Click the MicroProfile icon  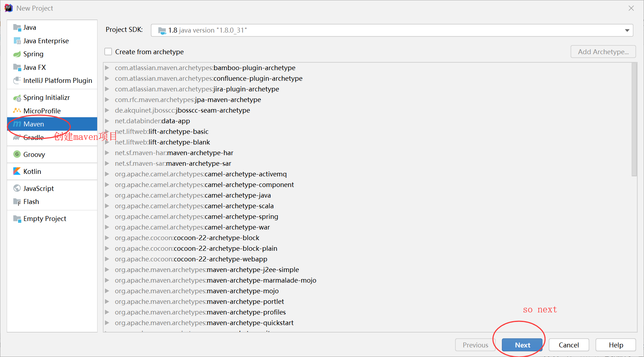17,111
